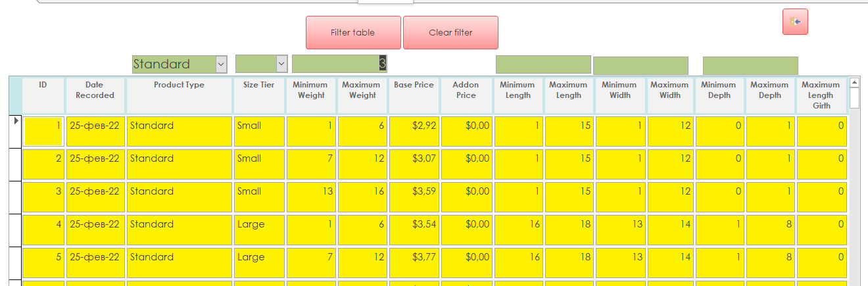Click the Minimum Depth column header
The image size is (868, 286).
[719, 95]
